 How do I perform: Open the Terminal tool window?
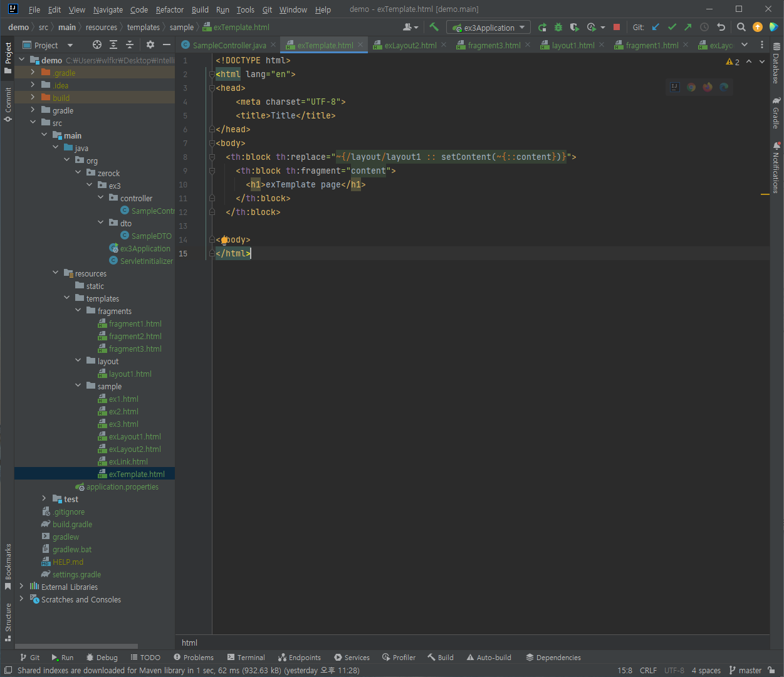pos(246,658)
